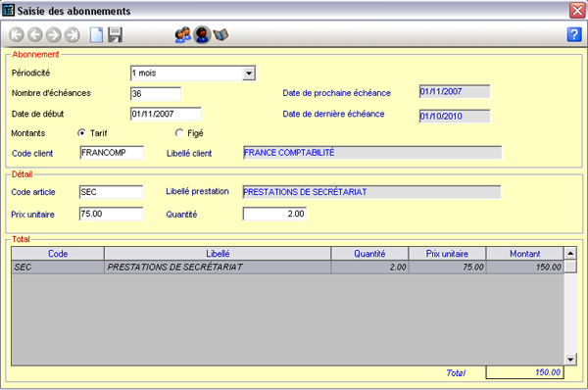The height and width of the screenshot is (390, 588).
Task: Go to the last record arrow
Action: (x=72, y=35)
